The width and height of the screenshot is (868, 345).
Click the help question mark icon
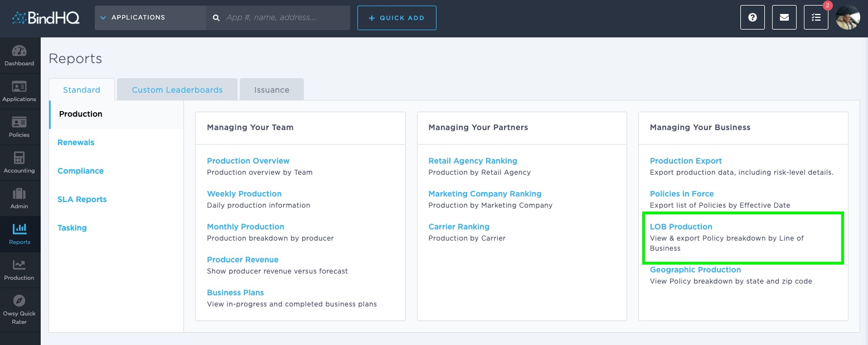pyautogui.click(x=753, y=18)
